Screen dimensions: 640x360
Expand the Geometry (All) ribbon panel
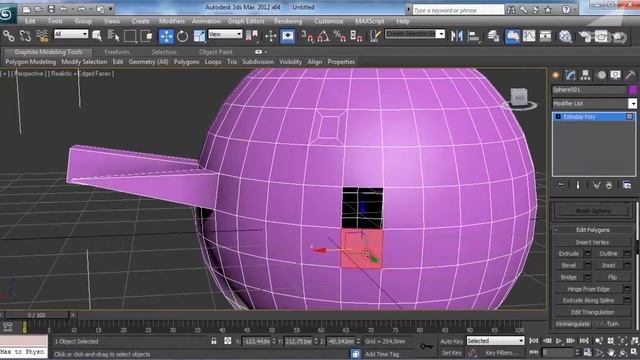coord(148,62)
